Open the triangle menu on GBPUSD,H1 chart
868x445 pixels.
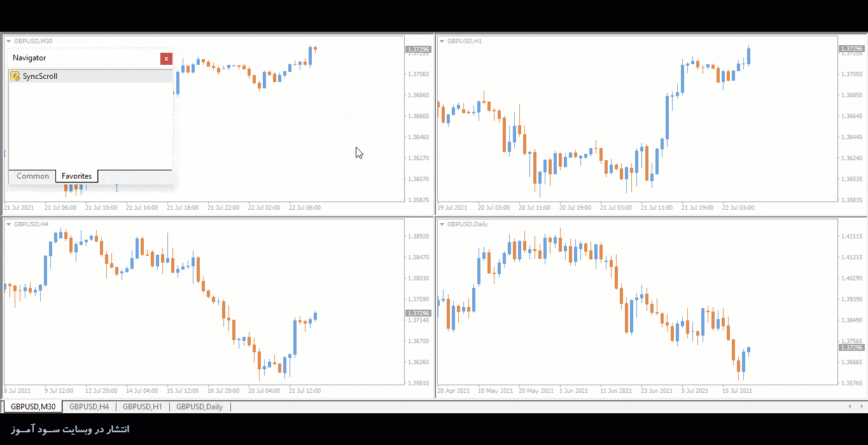pos(442,41)
